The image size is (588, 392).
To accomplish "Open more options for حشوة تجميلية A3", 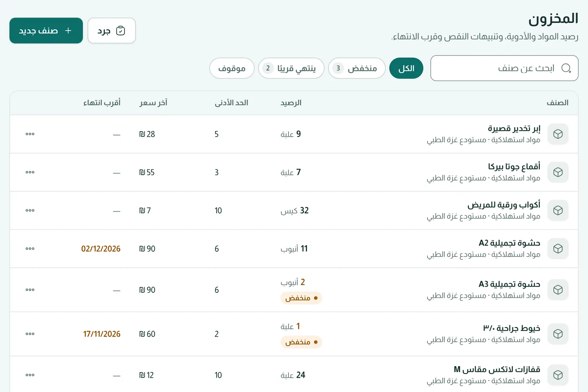I will click(30, 290).
